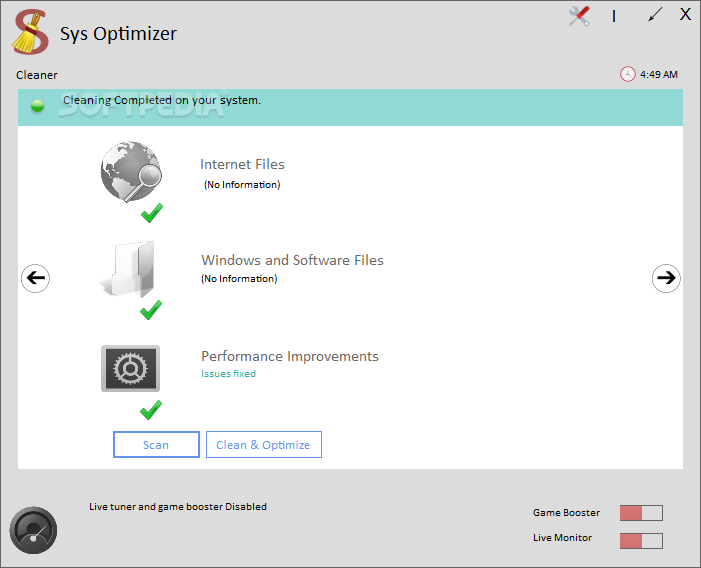Click the Cleaner section label
The width and height of the screenshot is (701, 568).
click(37, 75)
